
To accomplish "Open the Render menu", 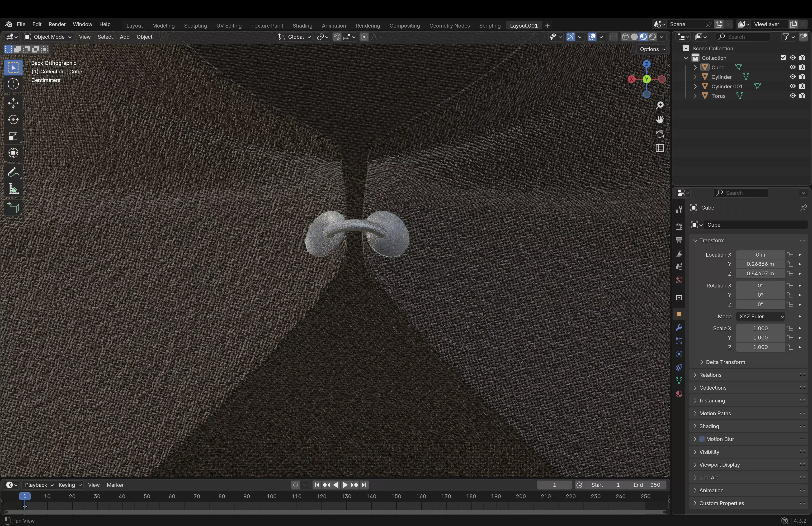I will [57, 24].
